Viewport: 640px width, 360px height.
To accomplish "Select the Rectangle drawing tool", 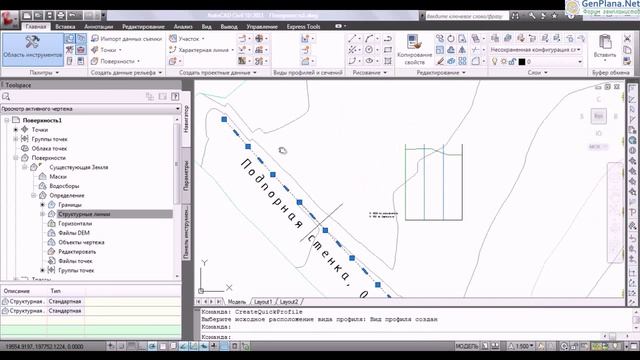I will [x=388, y=50].
